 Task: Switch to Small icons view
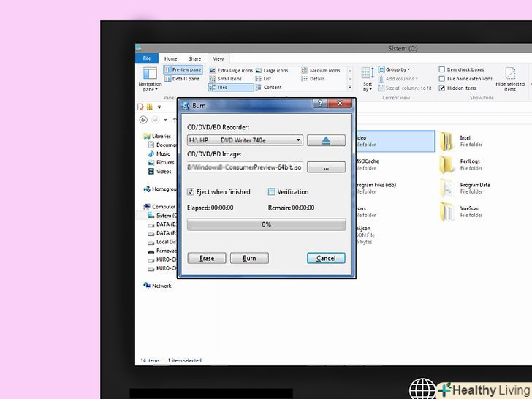(225, 79)
